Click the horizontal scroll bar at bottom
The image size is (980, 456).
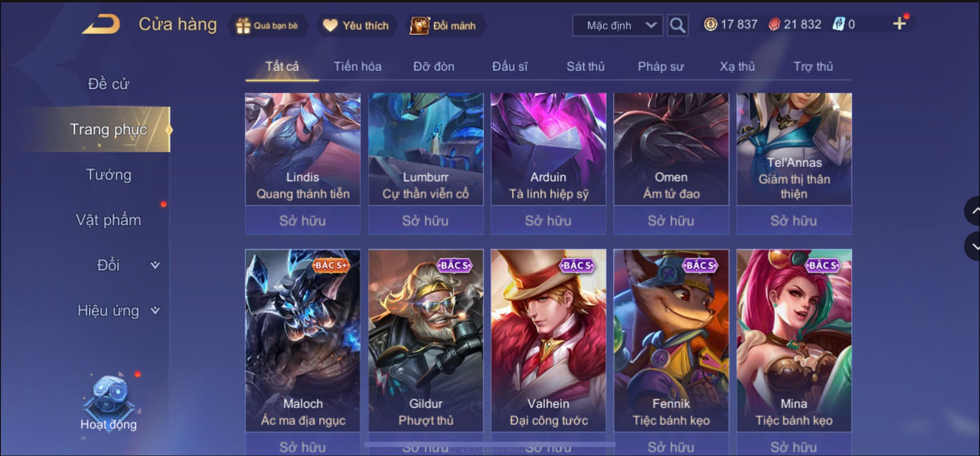pyautogui.click(x=490, y=444)
